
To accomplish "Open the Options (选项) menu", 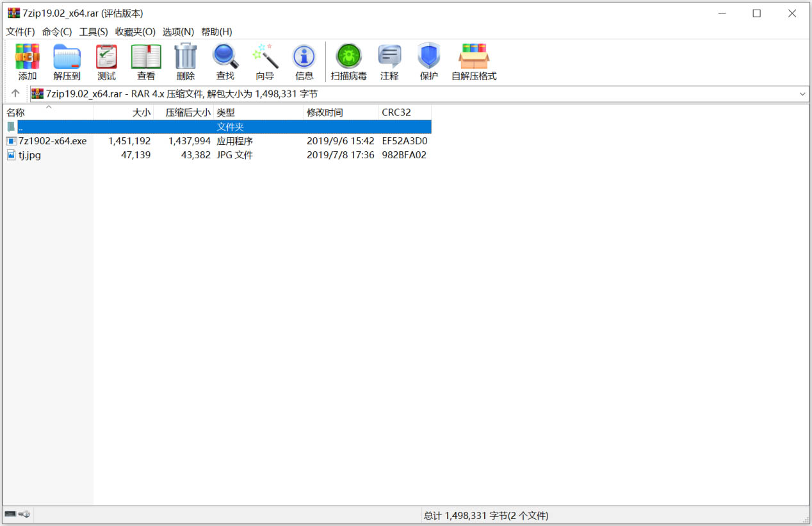I will point(178,32).
